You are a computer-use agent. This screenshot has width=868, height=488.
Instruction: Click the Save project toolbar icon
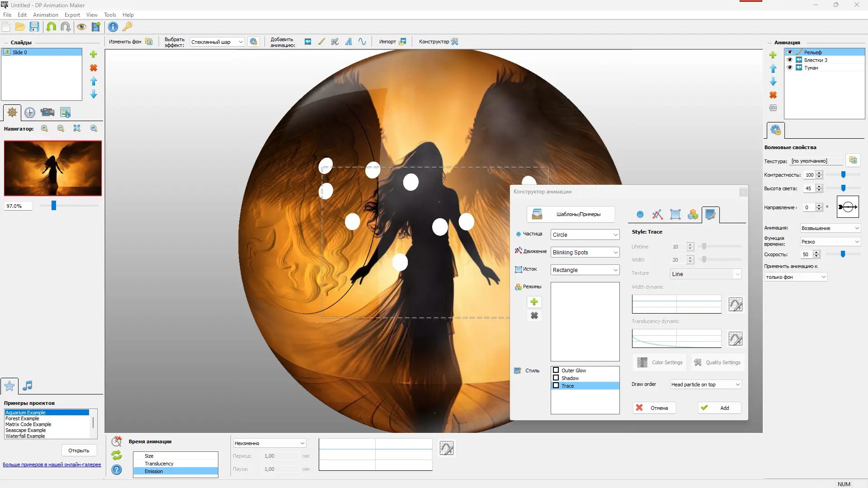coord(34,27)
